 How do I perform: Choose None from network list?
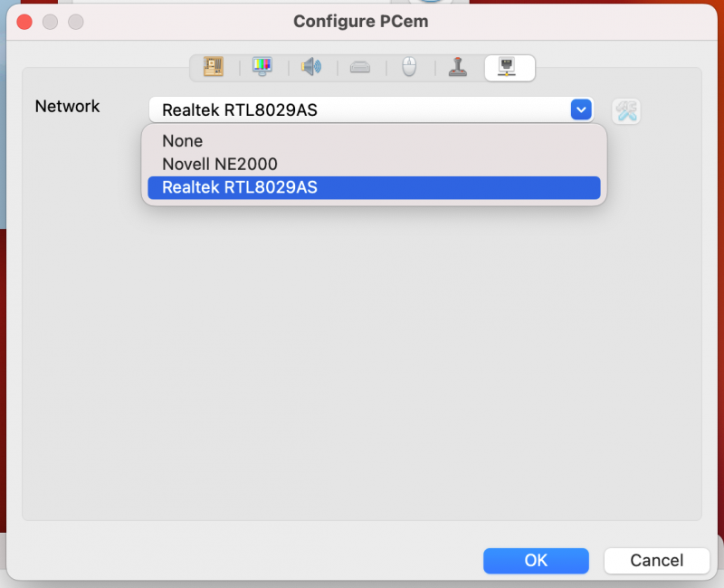pyautogui.click(x=374, y=141)
